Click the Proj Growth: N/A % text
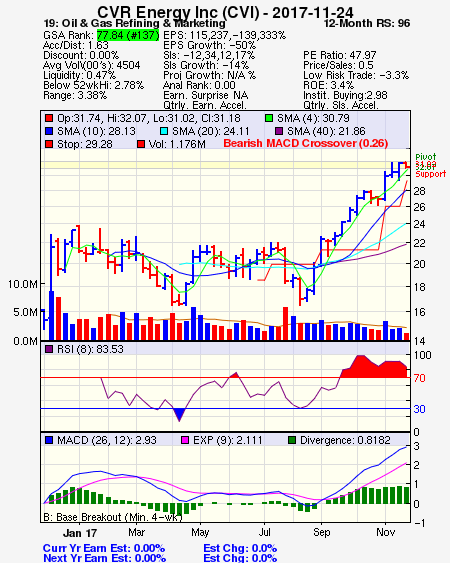Viewport: 450px width, 563px height. [x=210, y=75]
